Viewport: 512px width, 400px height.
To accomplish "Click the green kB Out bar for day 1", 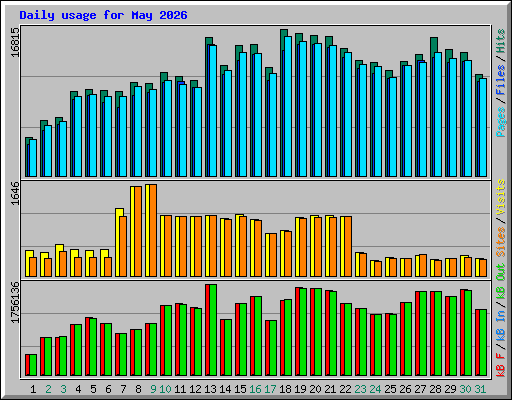I will coord(33,365).
